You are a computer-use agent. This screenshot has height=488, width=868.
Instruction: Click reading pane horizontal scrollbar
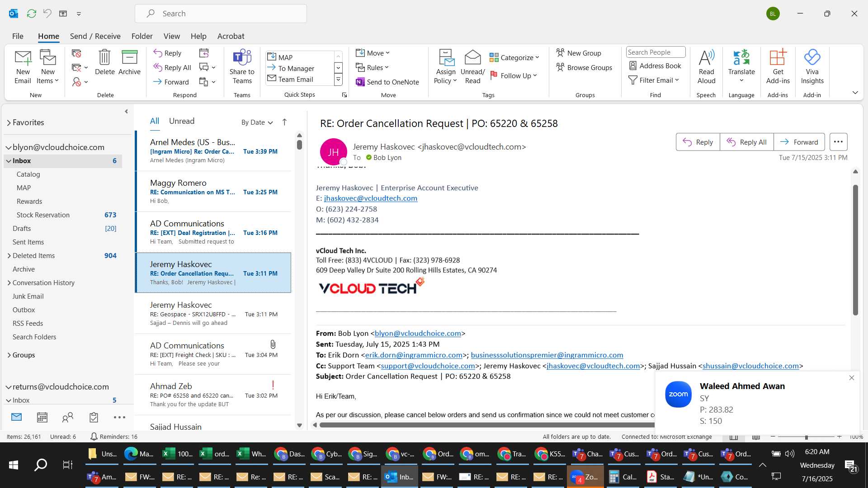click(x=486, y=425)
